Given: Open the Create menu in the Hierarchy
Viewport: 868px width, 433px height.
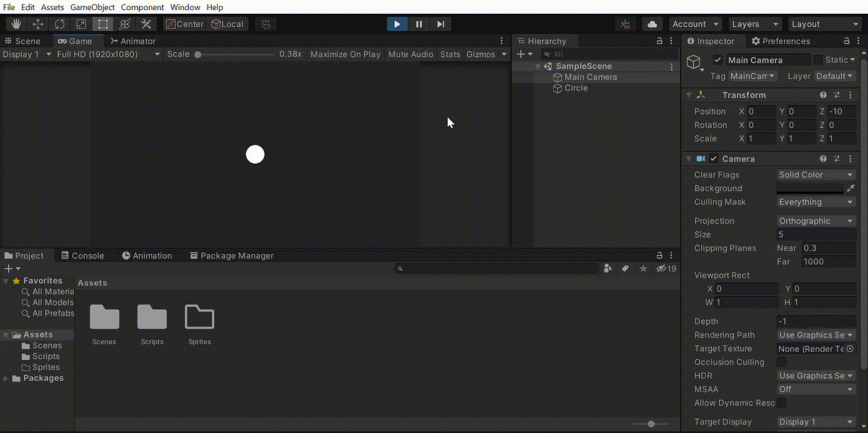Looking at the screenshot, I should (522, 54).
